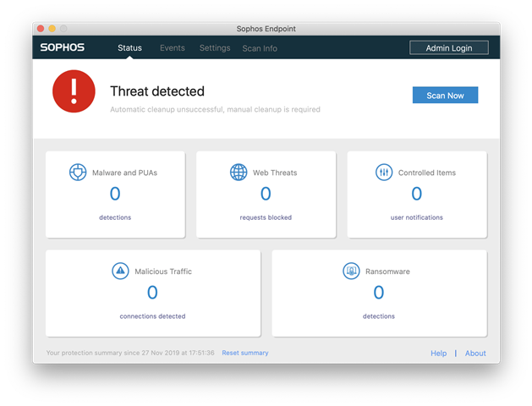The width and height of the screenshot is (532, 406).
Task: Click the 'Ransomware' label
Action: (387, 272)
